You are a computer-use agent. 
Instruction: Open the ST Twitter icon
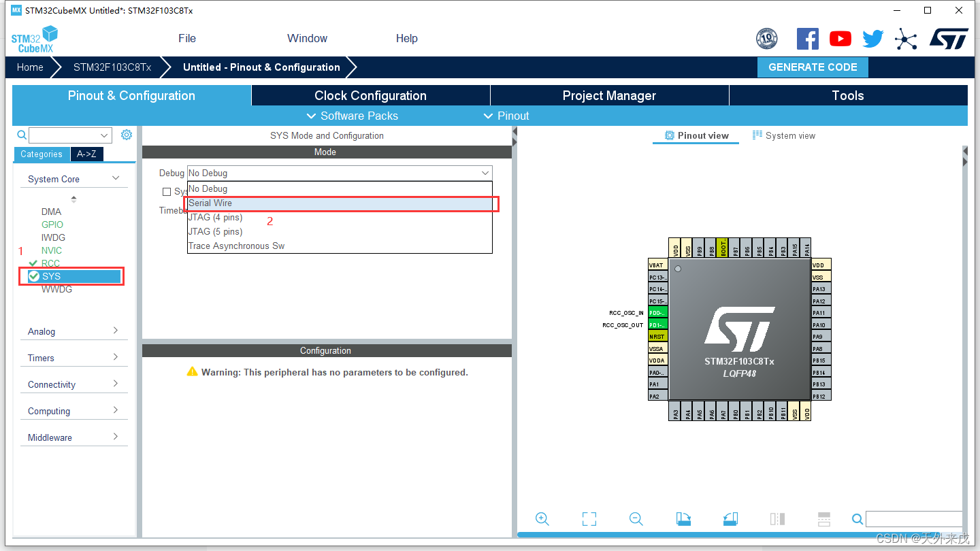pyautogui.click(x=872, y=39)
